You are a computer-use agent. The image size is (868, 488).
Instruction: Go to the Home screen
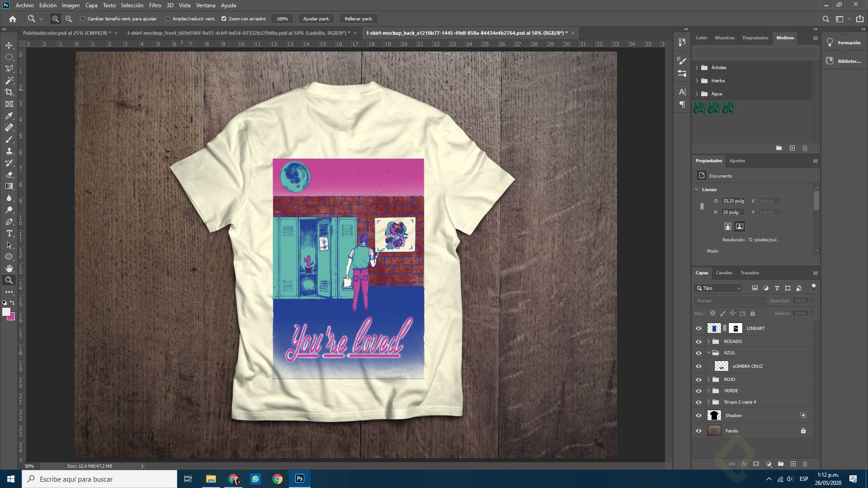(13, 19)
